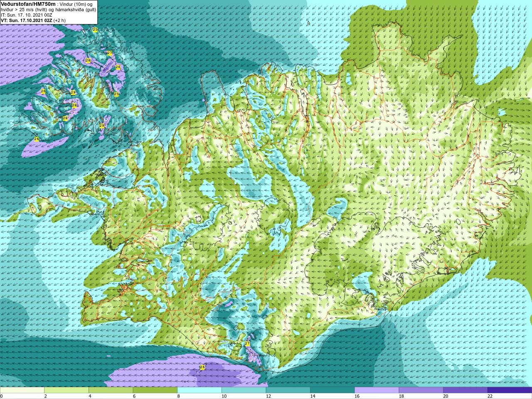The height and width of the screenshot is (399, 532).
Task: Click the legend scale number 10
Action: pyautogui.click(x=224, y=396)
